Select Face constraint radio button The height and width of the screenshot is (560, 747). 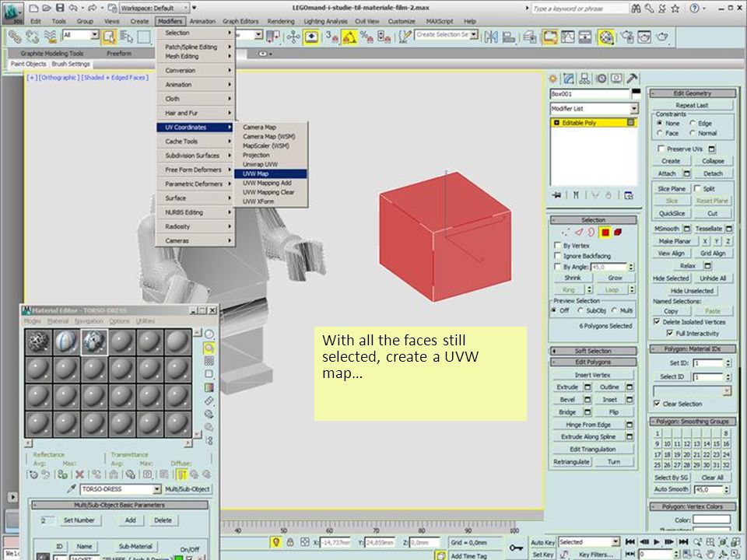(x=660, y=133)
